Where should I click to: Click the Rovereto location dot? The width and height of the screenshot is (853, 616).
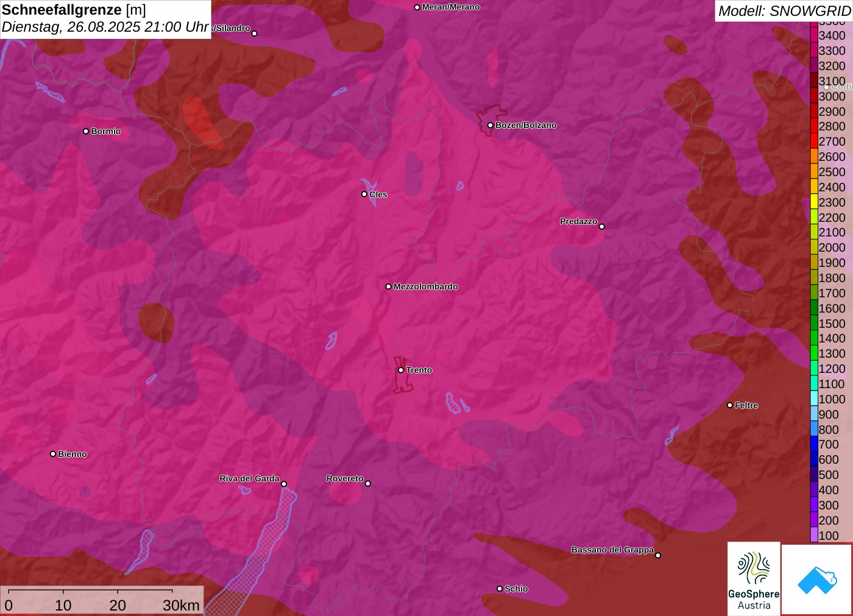point(368,484)
